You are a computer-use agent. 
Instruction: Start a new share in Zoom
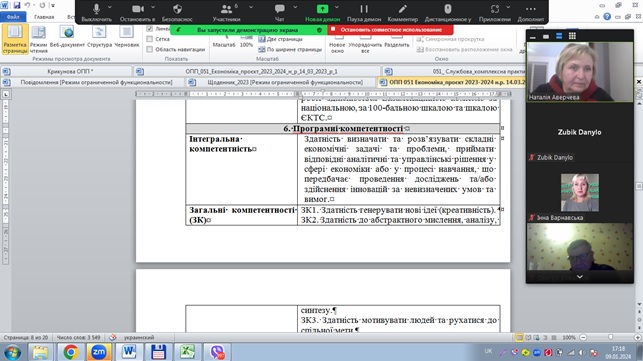tap(322, 12)
